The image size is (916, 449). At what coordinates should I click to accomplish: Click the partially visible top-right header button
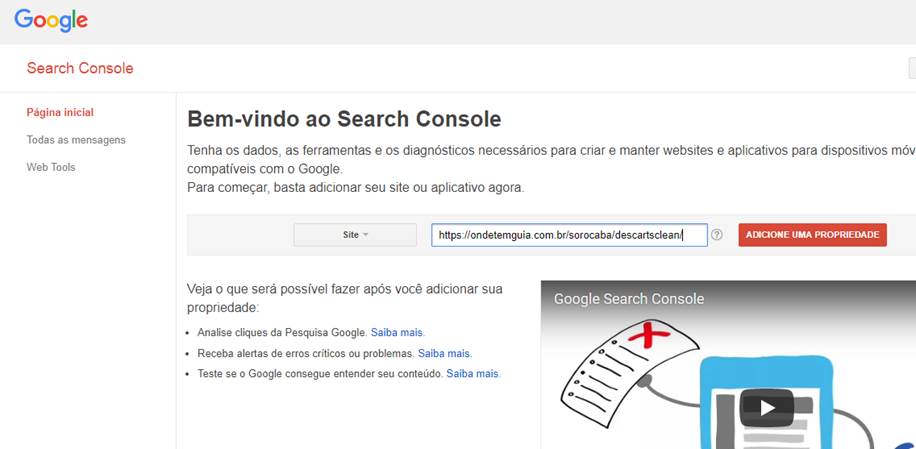[x=912, y=68]
